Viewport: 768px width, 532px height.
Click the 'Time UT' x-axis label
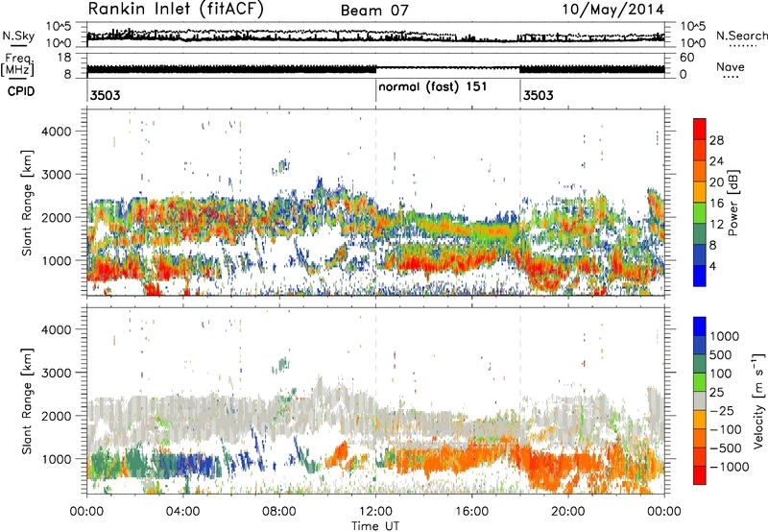(x=375, y=525)
